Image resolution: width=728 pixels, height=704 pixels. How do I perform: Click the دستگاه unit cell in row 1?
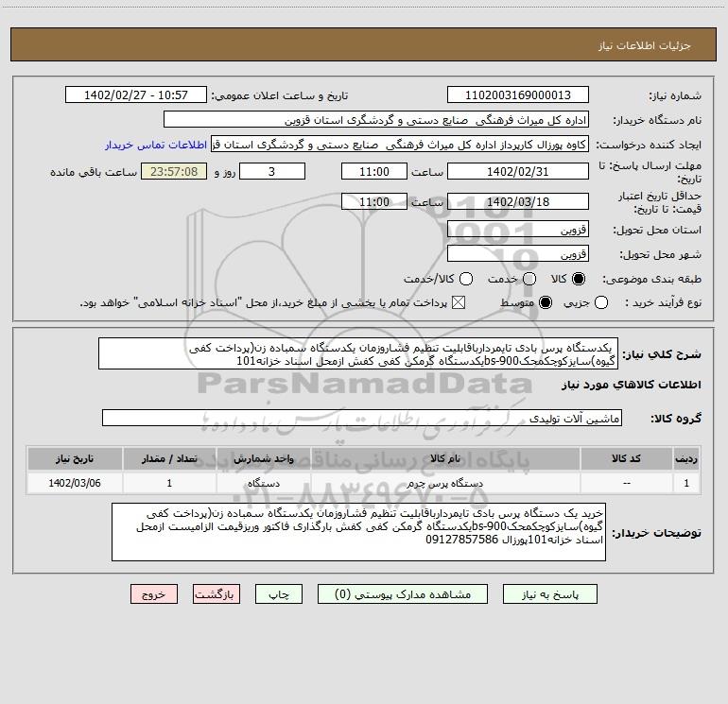tap(263, 484)
